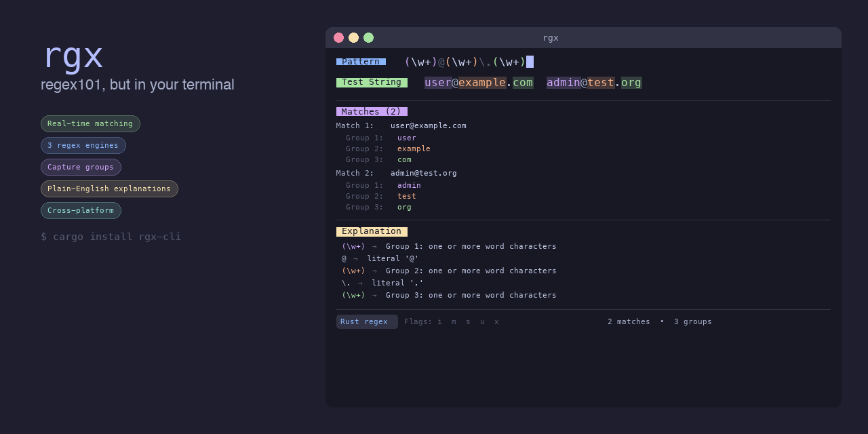Viewport: 868px width, 434px height.
Task: Click the literal '.' explanation line
Action: click(382, 283)
